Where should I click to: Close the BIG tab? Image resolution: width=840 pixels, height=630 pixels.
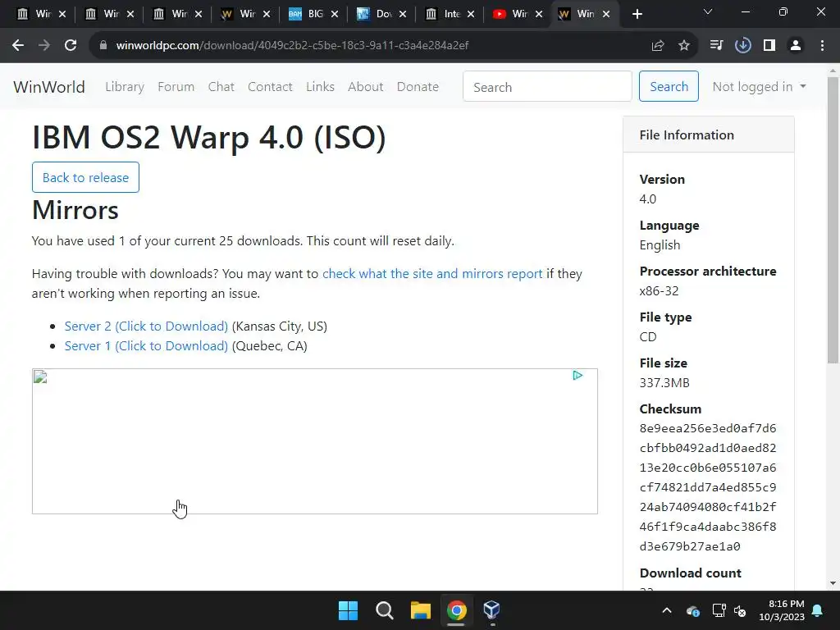point(335,15)
